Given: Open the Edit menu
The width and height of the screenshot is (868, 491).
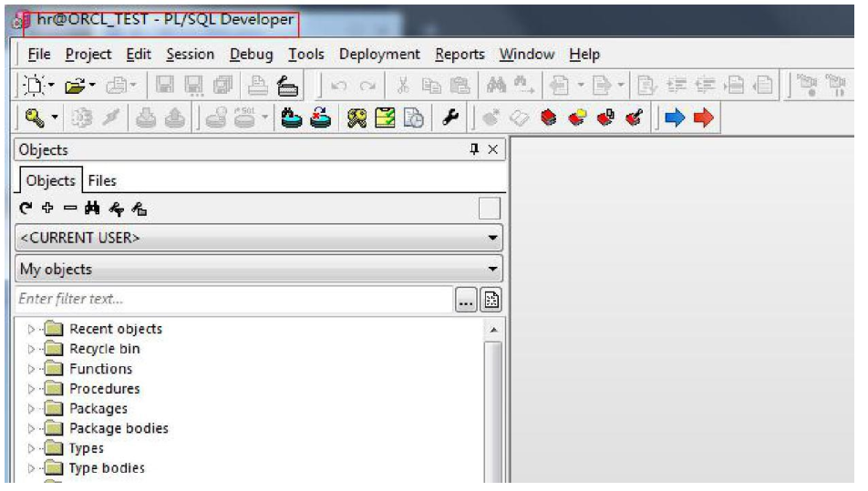Looking at the screenshot, I should [139, 54].
